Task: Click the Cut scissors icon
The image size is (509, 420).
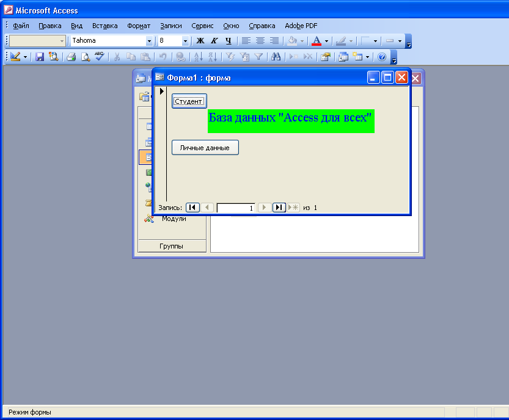Action: click(x=117, y=57)
